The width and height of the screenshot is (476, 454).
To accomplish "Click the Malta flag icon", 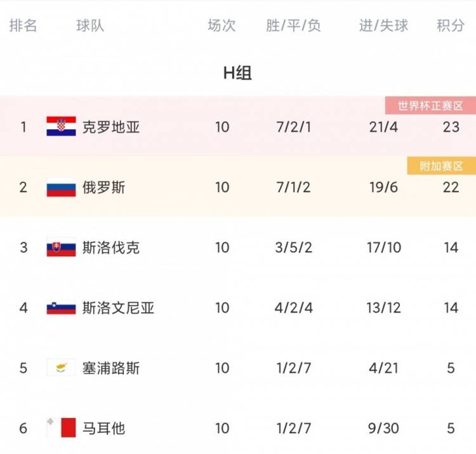I will [x=61, y=429].
